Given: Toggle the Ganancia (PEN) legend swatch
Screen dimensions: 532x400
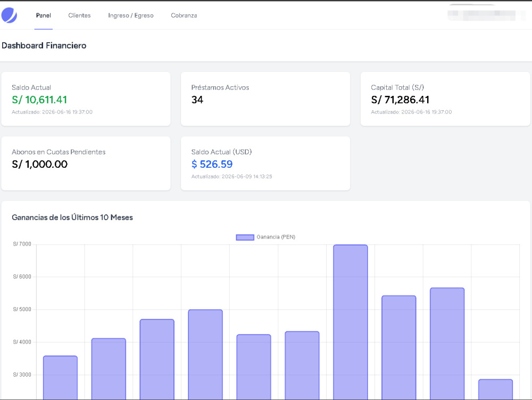Looking at the screenshot, I should (245, 238).
